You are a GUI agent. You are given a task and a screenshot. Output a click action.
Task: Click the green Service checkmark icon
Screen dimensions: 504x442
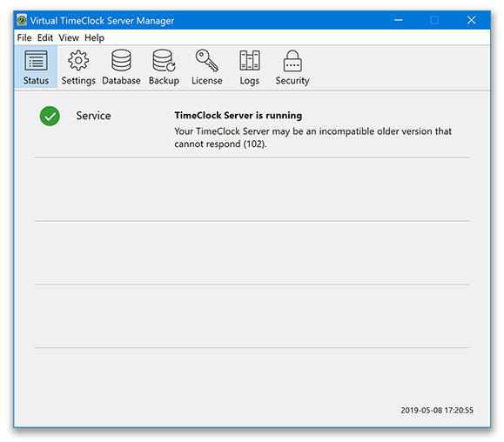coord(50,116)
